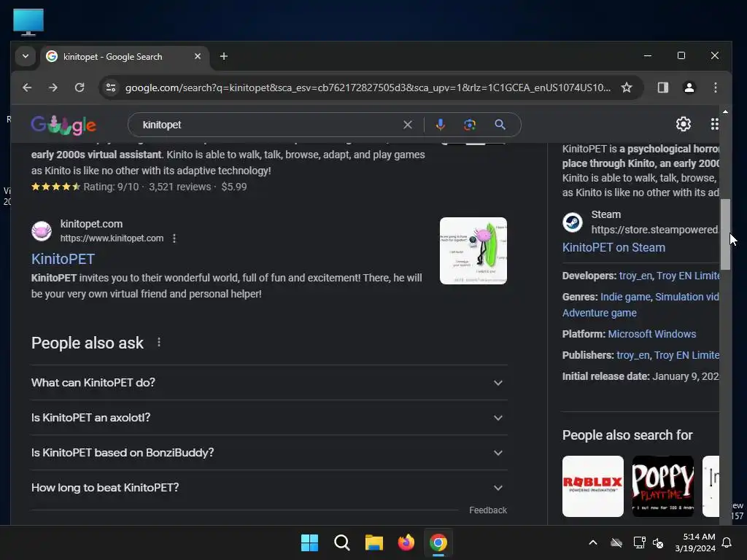Screen dimensions: 747x560
Task: Click the kinitopet search input field
Action: (x=269, y=125)
